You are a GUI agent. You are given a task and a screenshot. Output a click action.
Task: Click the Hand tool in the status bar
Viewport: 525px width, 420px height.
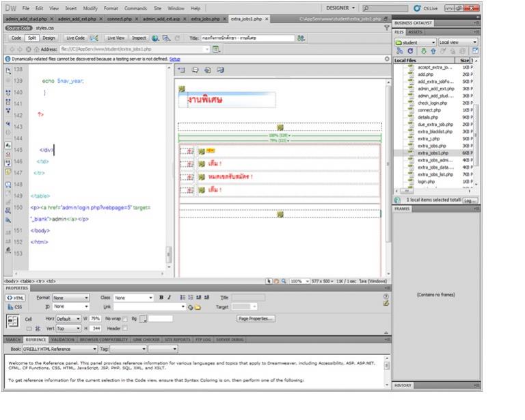(x=276, y=281)
